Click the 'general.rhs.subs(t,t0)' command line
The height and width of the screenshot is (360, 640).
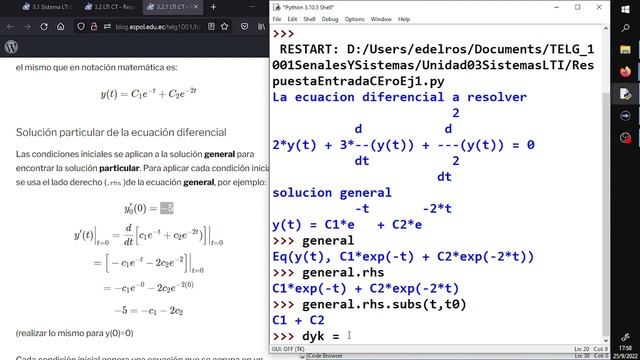coord(369,304)
